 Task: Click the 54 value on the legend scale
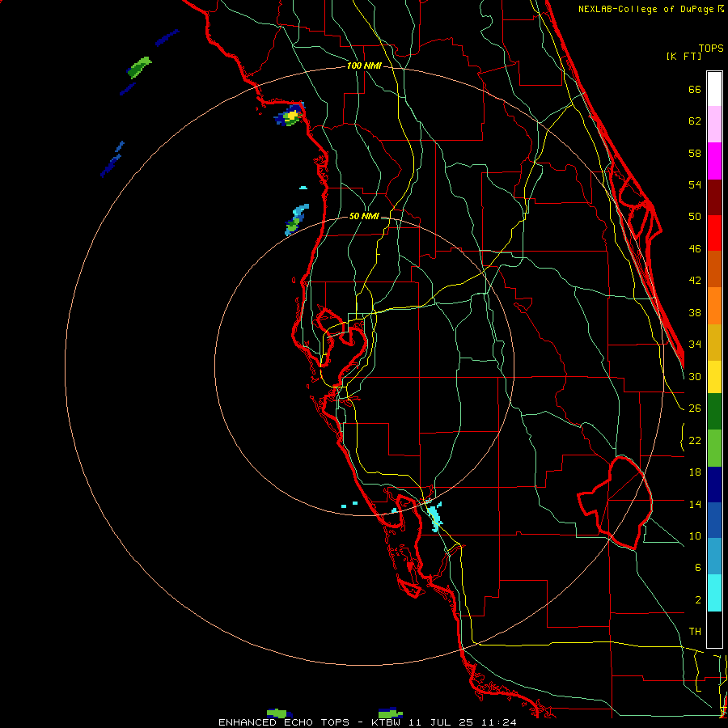click(695, 184)
